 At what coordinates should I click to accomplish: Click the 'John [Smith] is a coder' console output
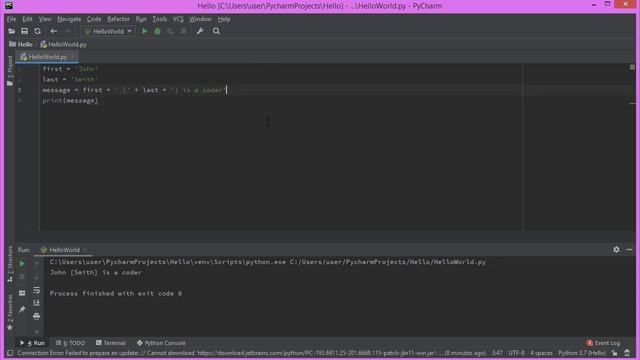click(x=96, y=272)
